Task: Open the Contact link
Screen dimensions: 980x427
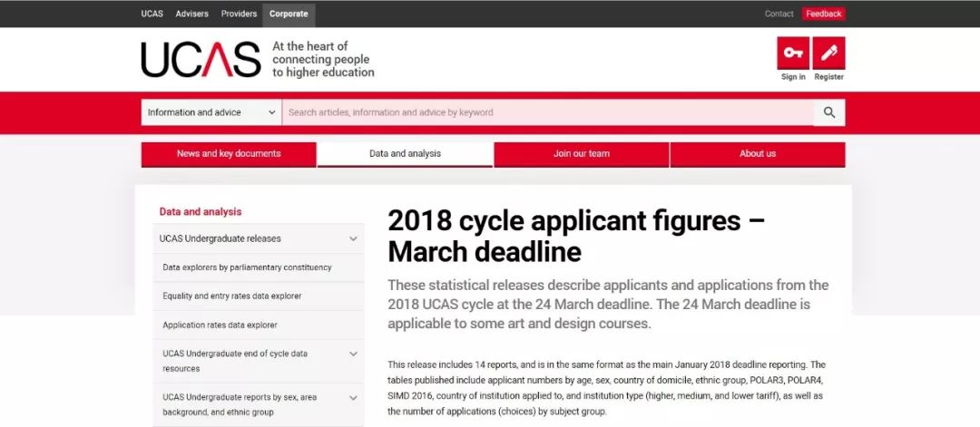Action: coord(779,14)
